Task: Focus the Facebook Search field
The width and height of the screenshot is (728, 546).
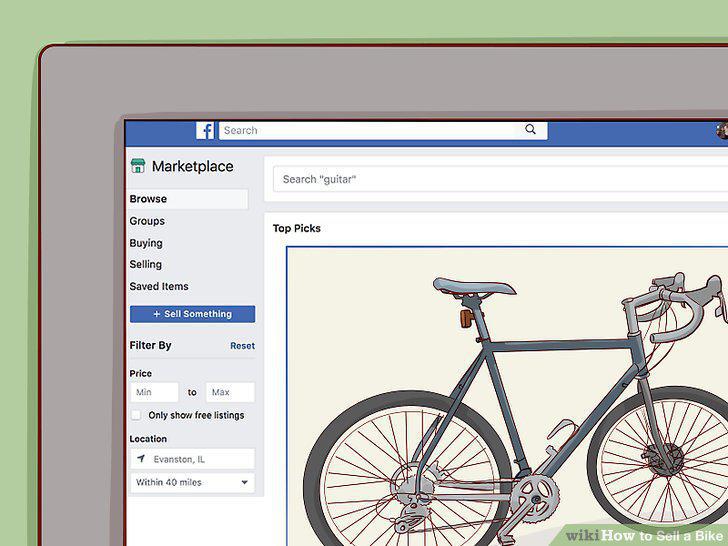Action: (x=383, y=130)
